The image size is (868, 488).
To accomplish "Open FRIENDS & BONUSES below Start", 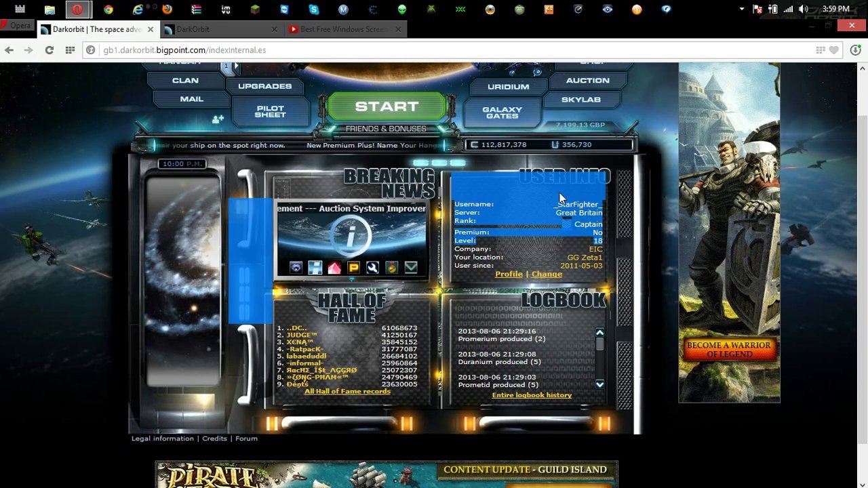I will pos(386,129).
